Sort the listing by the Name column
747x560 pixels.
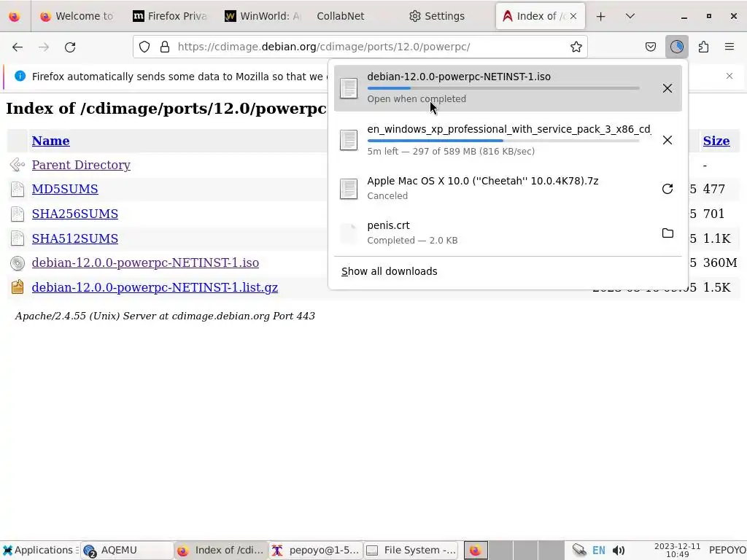pyautogui.click(x=50, y=141)
